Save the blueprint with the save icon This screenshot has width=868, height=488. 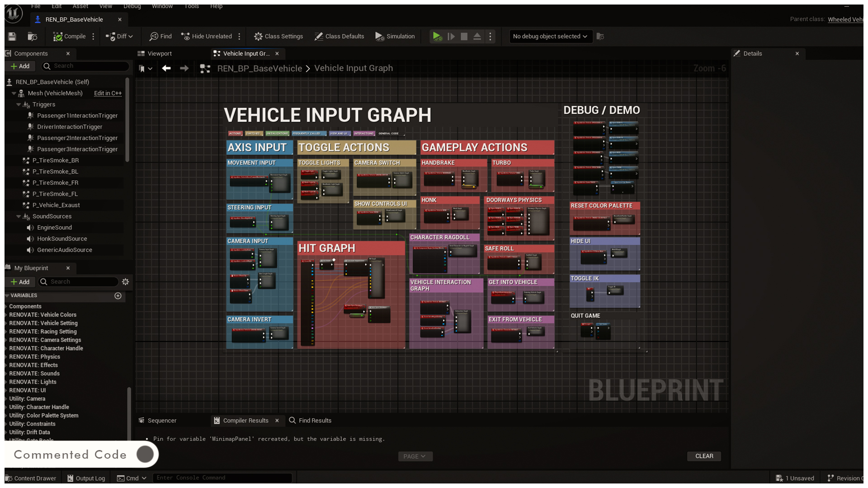pyautogui.click(x=11, y=36)
